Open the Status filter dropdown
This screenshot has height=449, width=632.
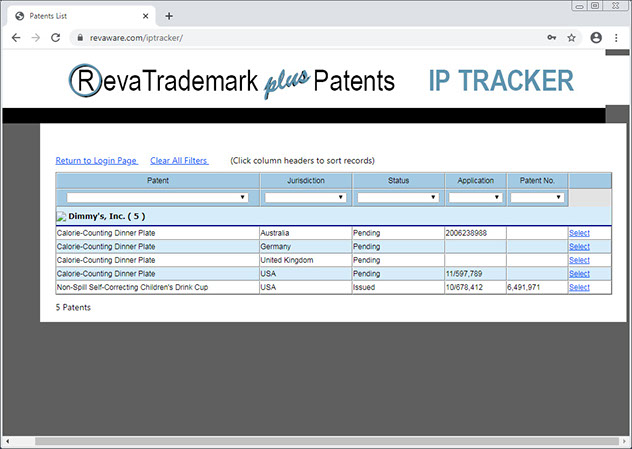click(x=398, y=198)
